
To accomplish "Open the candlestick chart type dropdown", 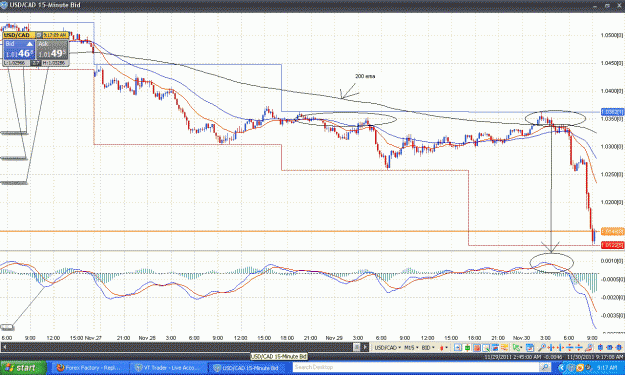I will (444, 348).
